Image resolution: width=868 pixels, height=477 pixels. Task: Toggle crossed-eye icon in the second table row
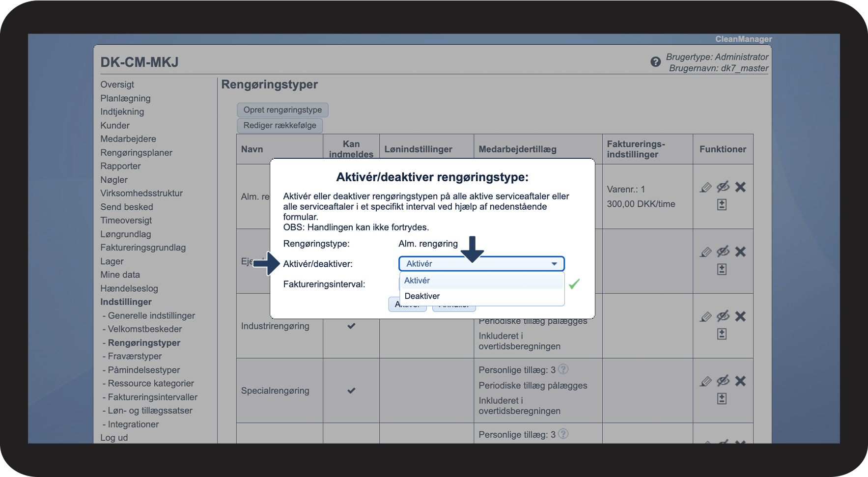[x=723, y=252]
